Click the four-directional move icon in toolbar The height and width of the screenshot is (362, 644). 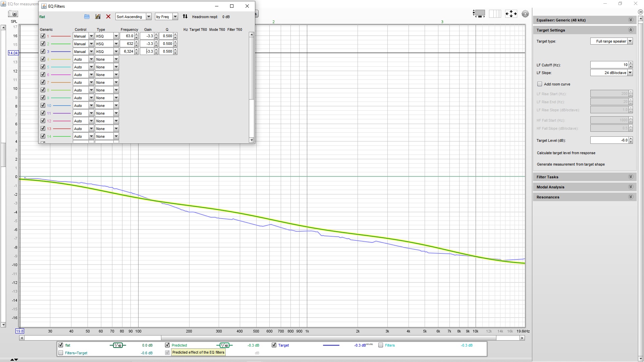click(511, 14)
